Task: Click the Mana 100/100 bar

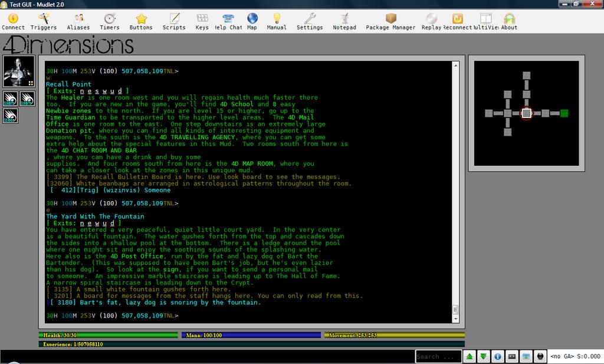Action: point(251,335)
